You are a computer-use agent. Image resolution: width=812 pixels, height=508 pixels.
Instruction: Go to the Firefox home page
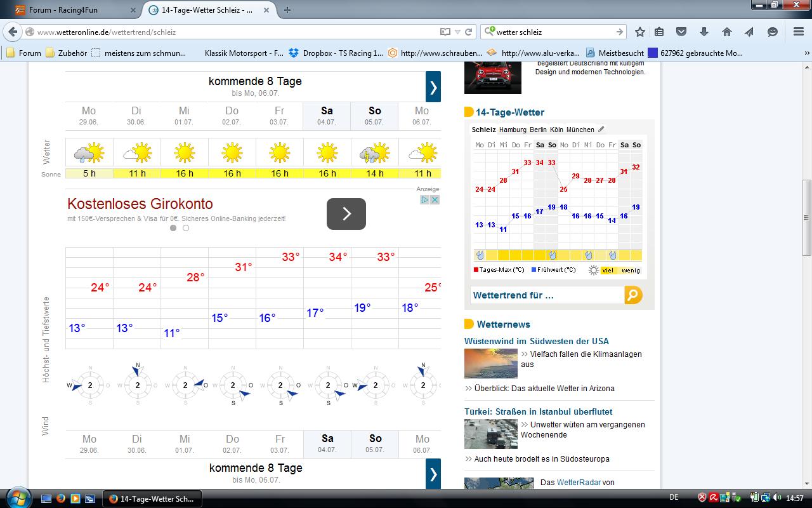click(727, 32)
